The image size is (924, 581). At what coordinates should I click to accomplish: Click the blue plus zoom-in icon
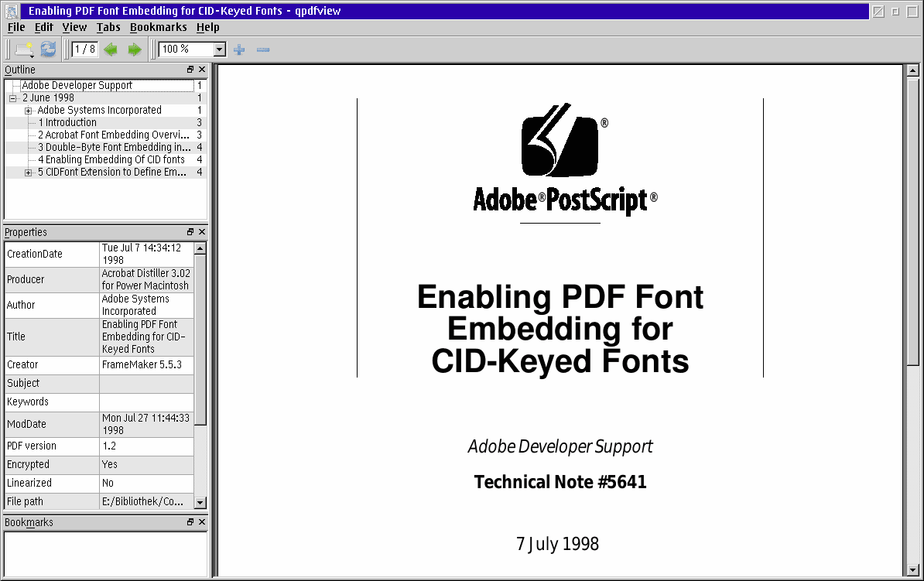point(239,50)
